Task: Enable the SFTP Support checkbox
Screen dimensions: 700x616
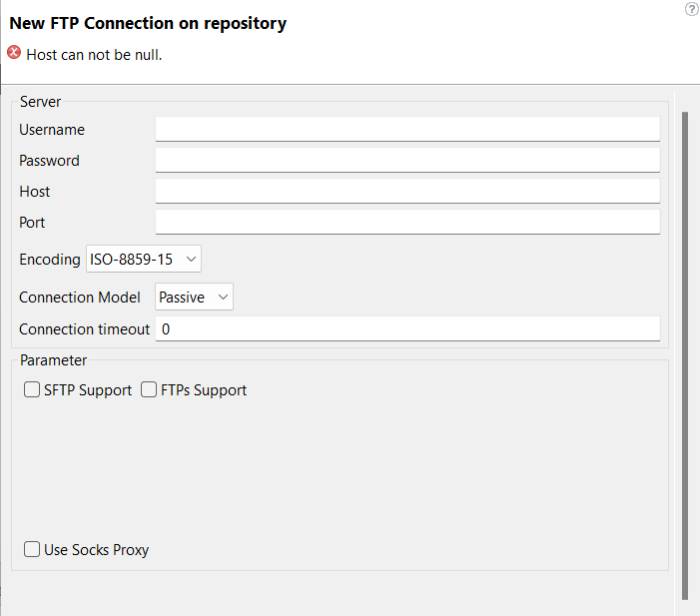Action: [33, 390]
